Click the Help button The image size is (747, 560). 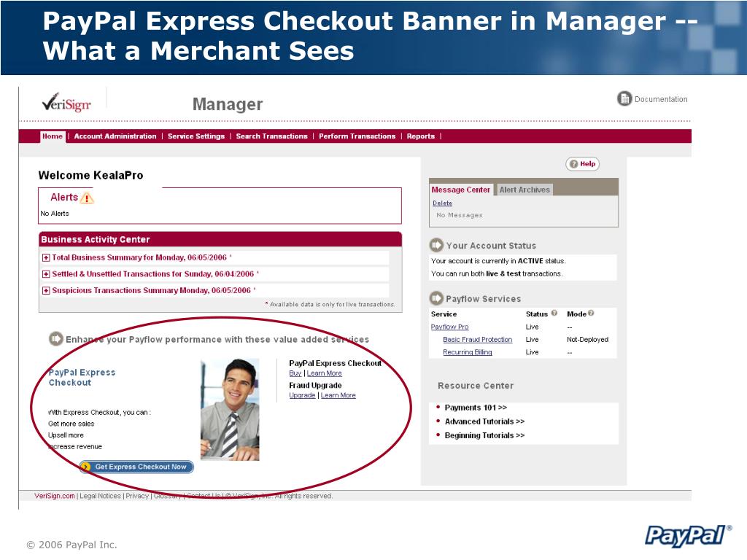pos(582,164)
